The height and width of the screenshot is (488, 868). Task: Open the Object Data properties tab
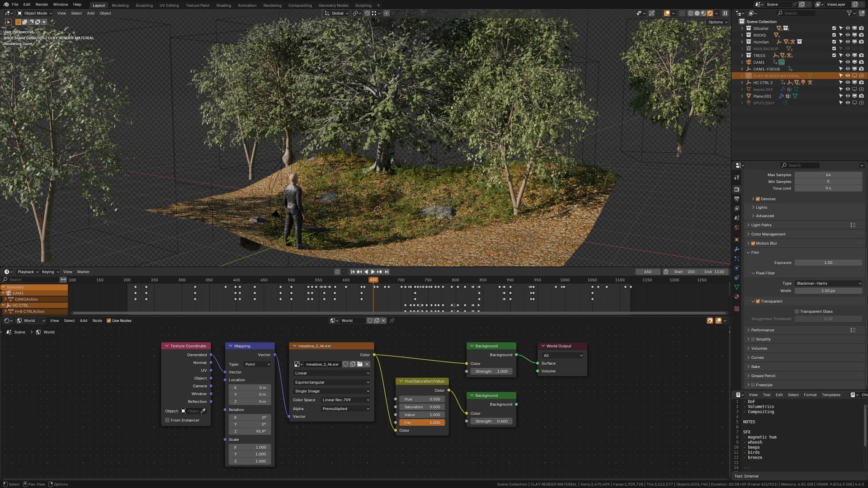point(737,287)
